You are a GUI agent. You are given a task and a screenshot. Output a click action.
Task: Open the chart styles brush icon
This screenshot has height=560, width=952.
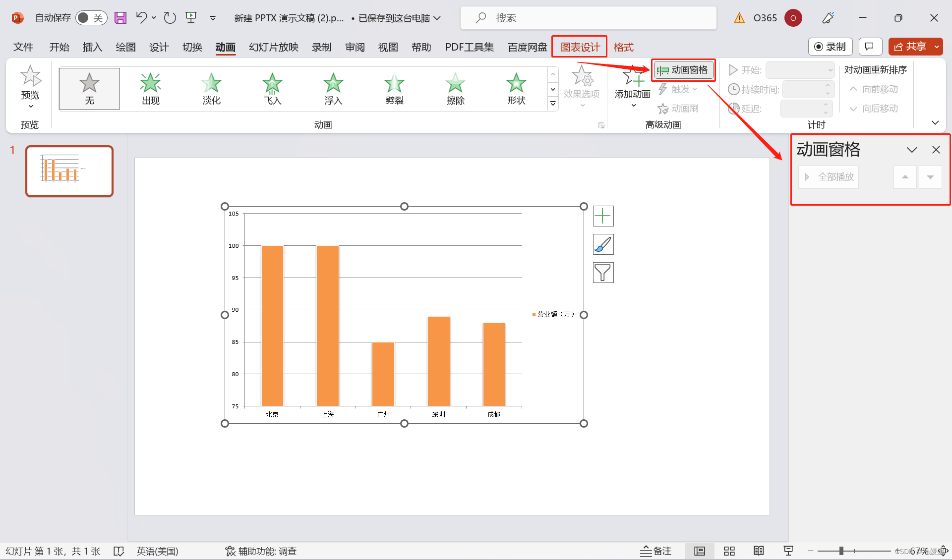click(603, 244)
